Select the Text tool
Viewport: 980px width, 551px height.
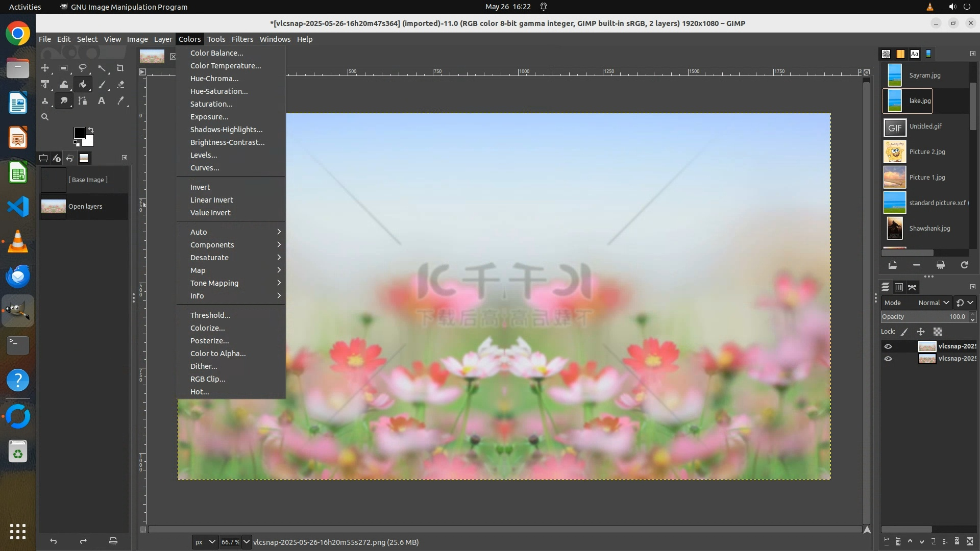tap(102, 101)
